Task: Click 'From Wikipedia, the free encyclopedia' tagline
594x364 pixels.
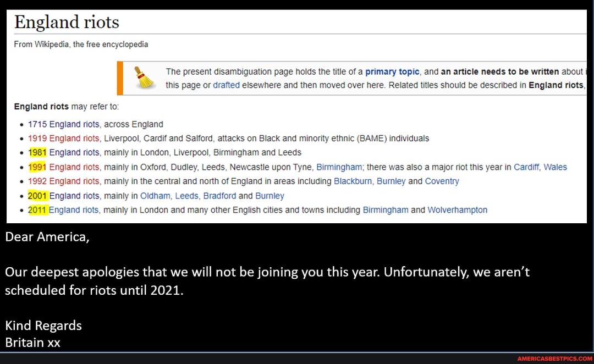Action: coord(81,45)
